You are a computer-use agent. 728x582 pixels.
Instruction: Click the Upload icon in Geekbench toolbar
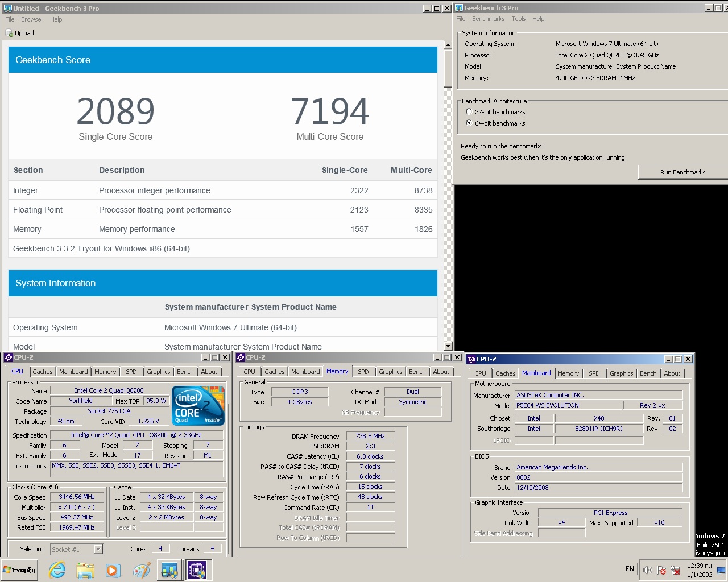9,33
